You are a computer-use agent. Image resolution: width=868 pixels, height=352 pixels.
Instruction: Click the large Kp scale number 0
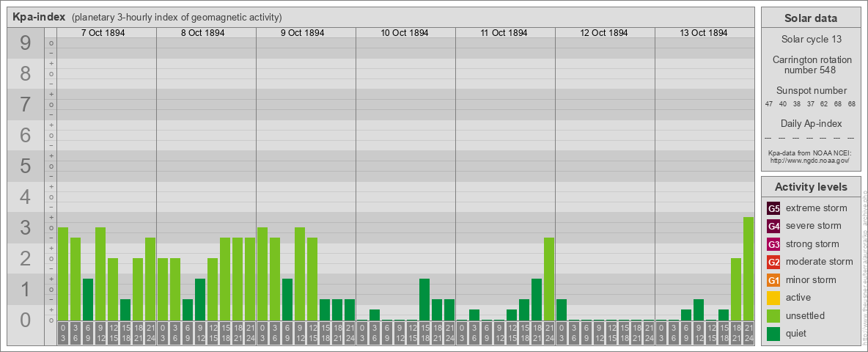click(x=26, y=320)
